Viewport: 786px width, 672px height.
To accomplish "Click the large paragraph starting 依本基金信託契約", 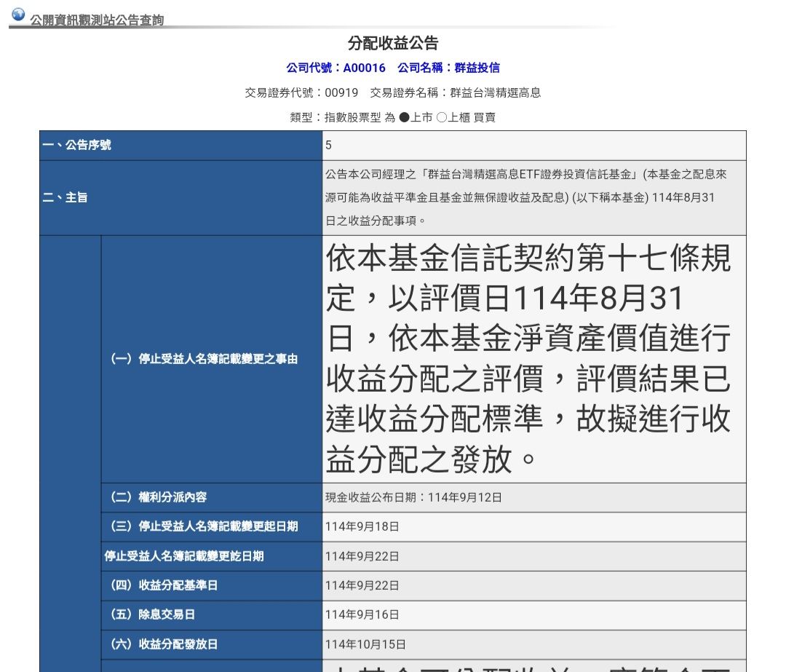I will (528, 359).
